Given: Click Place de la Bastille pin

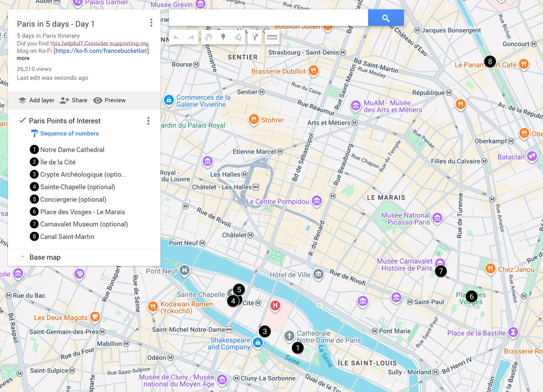Looking at the screenshot, I should pos(513,332).
